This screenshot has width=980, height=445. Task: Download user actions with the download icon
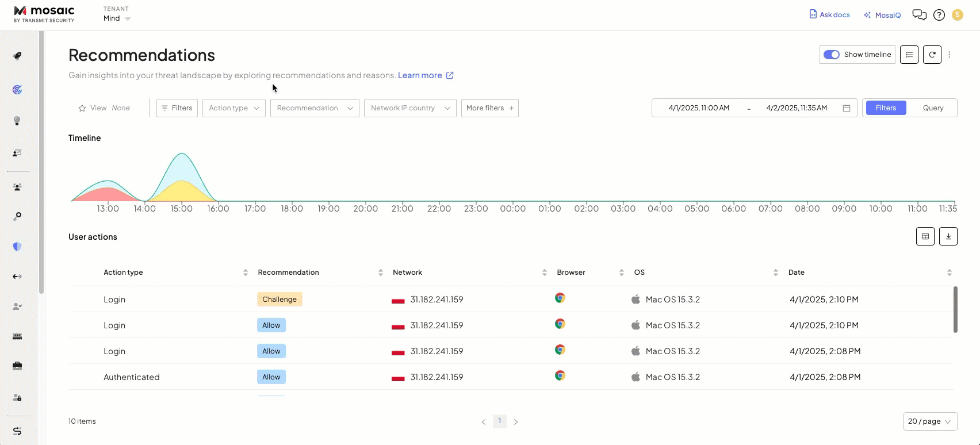click(x=948, y=236)
